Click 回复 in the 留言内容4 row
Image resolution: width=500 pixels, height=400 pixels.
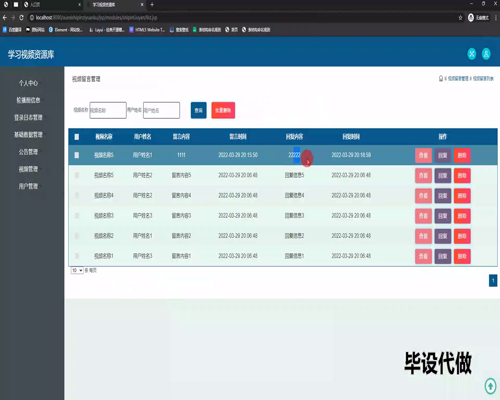coord(443,196)
